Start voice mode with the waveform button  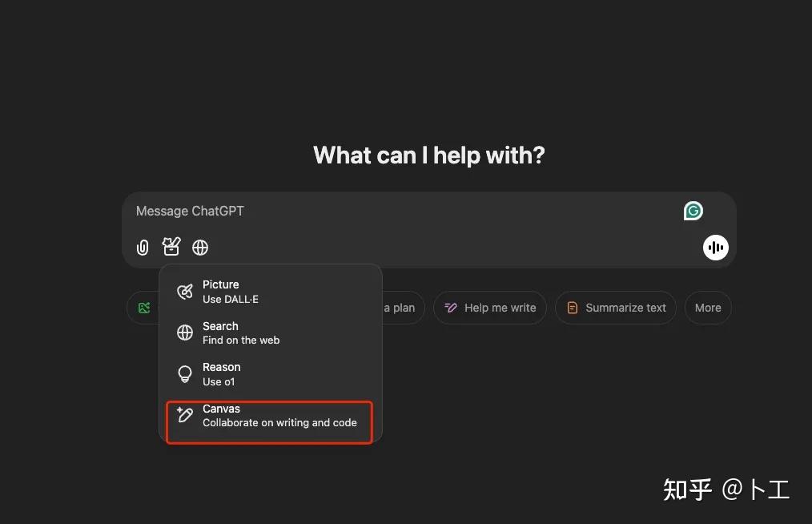(x=716, y=248)
